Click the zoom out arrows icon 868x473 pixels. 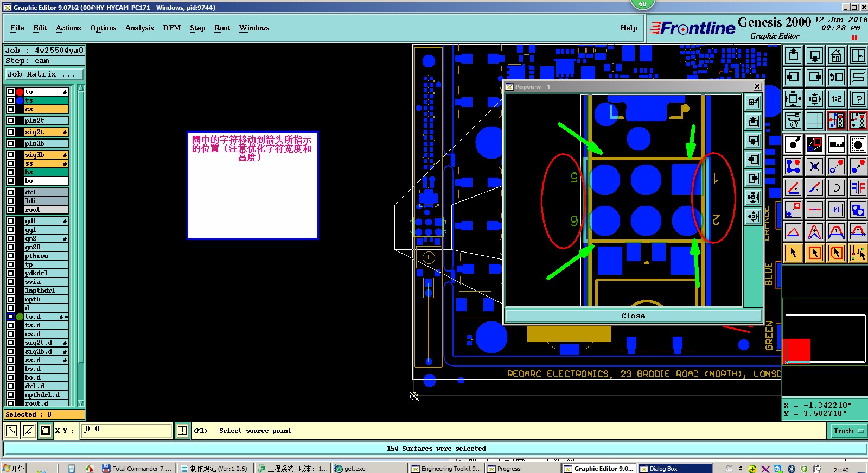793,99
